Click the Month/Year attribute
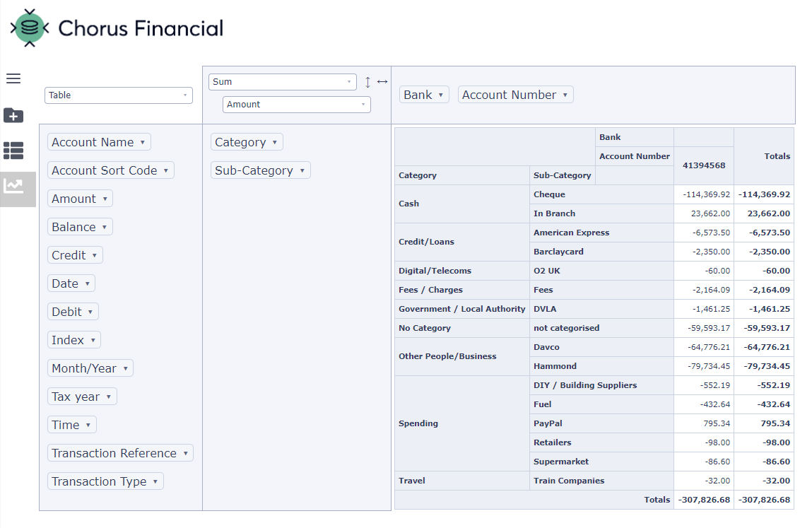The height and width of the screenshot is (528, 812). (84, 368)
